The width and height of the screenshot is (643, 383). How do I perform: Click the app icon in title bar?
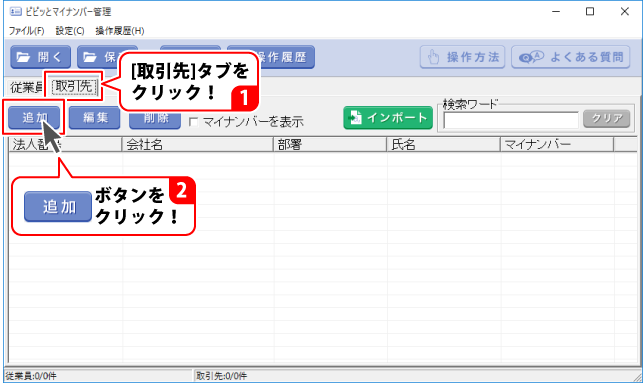[x=16, y=11]
